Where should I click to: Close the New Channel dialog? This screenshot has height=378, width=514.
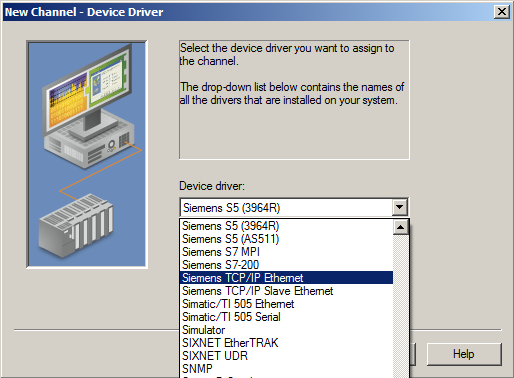pos(501,12)
